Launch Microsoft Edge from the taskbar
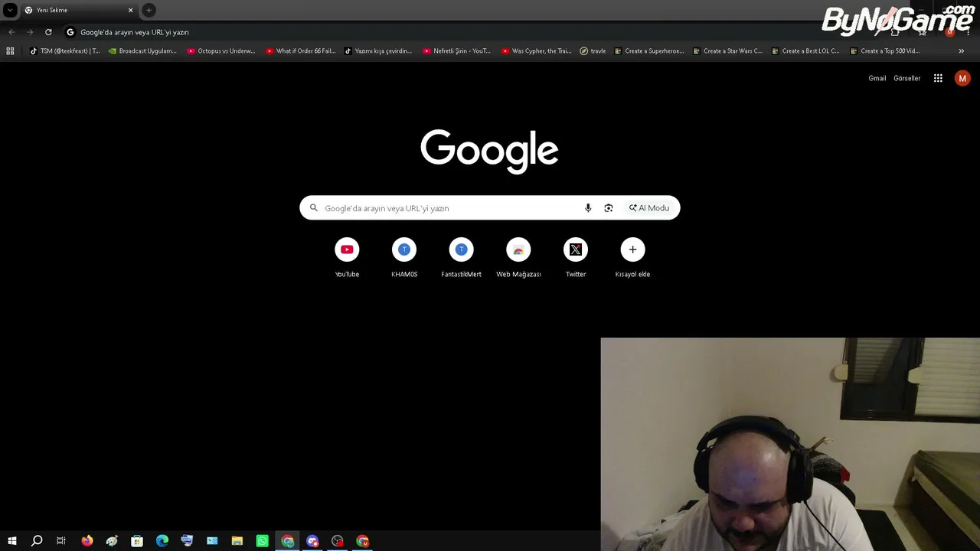Viewport: 980px width, 551px height. point(162,541)
